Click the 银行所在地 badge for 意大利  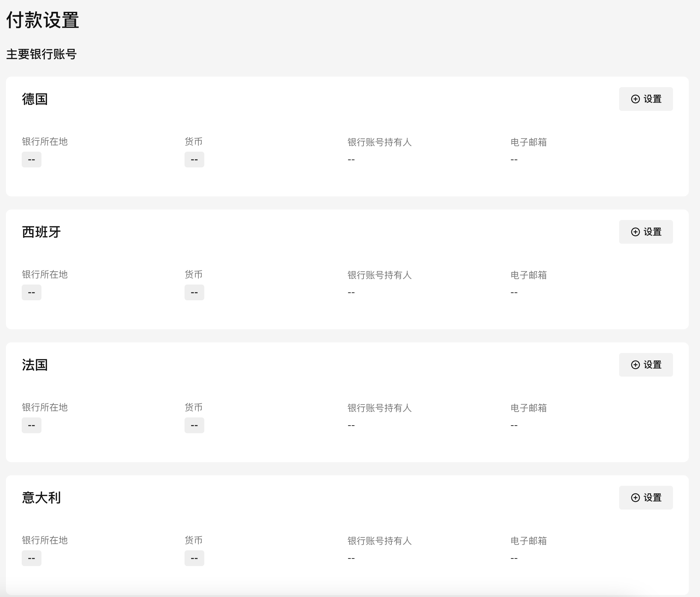[x=32, y=558]
